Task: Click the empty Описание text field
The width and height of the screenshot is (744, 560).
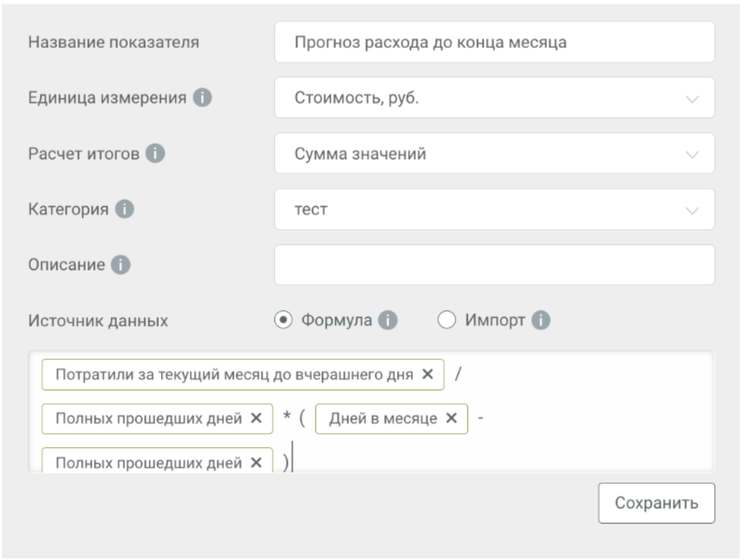Action: (494, 265)
